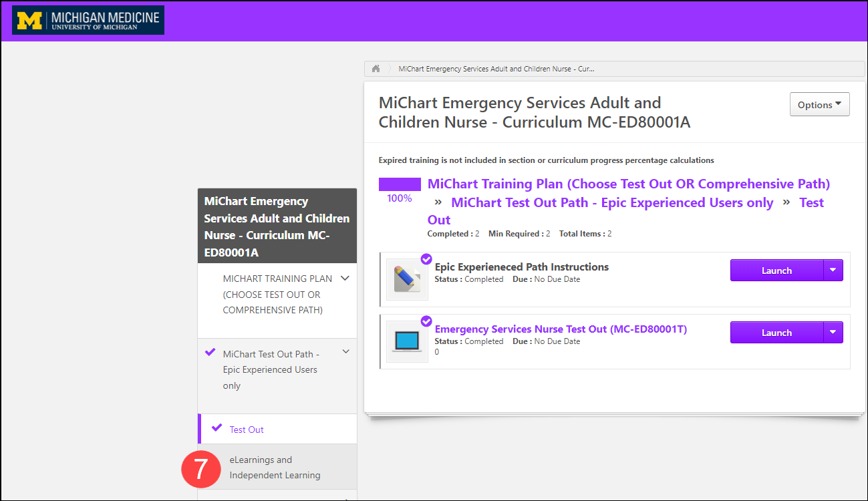This screenshot has height=501, width=868.
Task: Expand the MICHART TRAINING PLAN sidebar section
Action: click(x=345, y=278)
